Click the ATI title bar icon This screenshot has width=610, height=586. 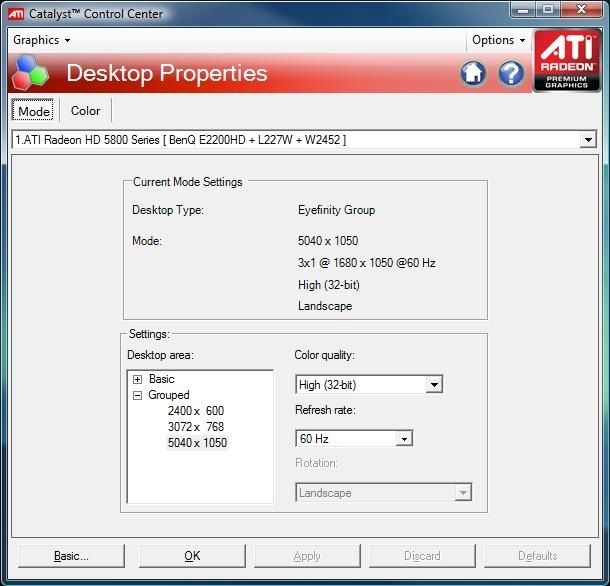pyautogui.click(x=16, y=14)
